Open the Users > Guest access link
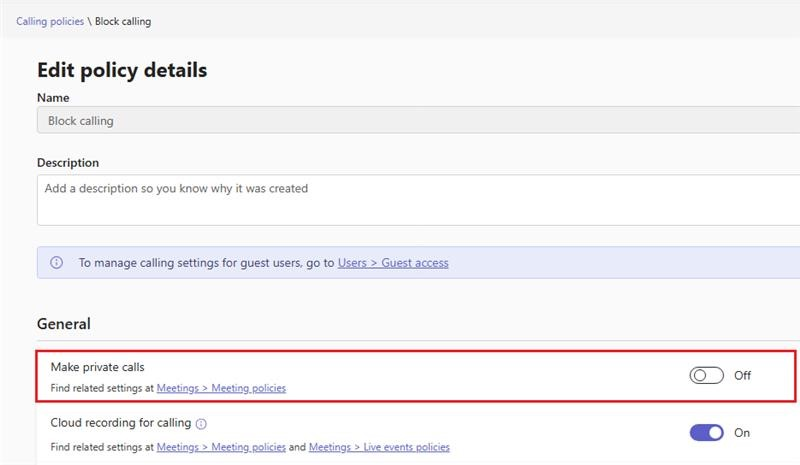Viewport: 800px width, 465px height. [x=393, y=263]
